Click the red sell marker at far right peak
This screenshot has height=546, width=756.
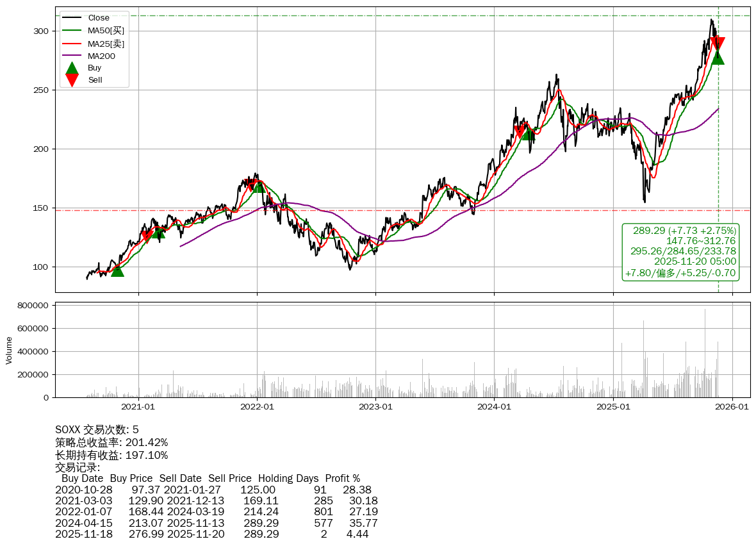click(718, 44)
